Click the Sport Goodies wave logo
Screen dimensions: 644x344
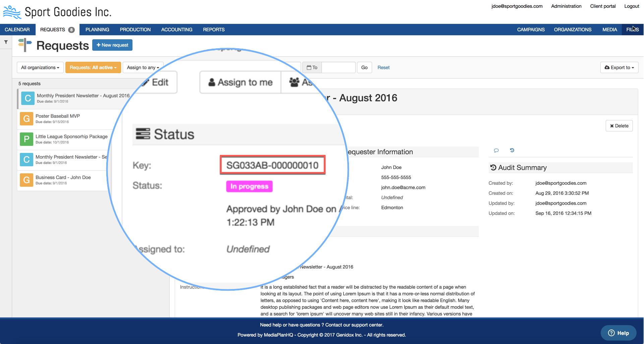(x=12, y=12)
